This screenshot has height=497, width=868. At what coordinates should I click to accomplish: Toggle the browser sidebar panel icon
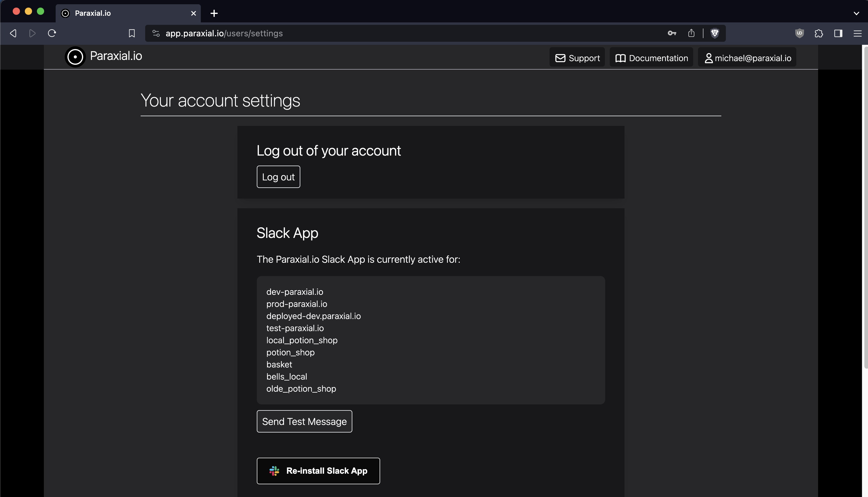click(838, 33)
